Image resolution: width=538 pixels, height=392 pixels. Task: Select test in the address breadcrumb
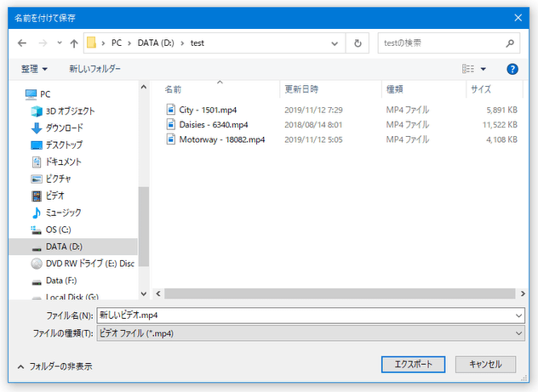click(197, 43)
